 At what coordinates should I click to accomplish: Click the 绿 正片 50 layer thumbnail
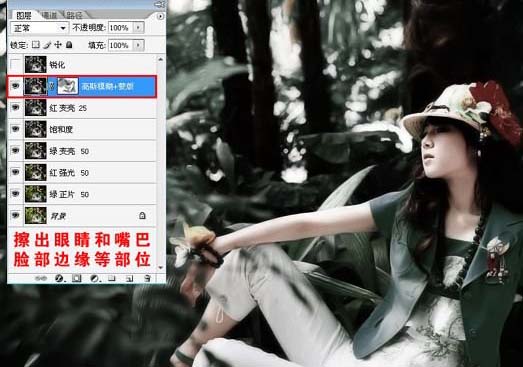click(x=35, y=194)
